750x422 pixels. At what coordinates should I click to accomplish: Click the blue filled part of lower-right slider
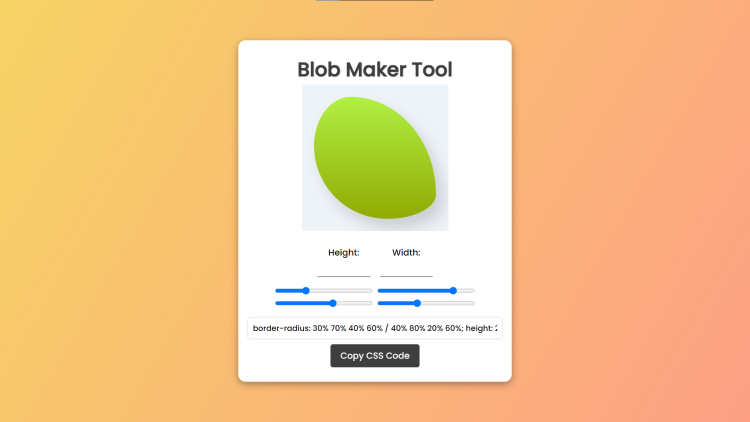[x=396, y=302]
